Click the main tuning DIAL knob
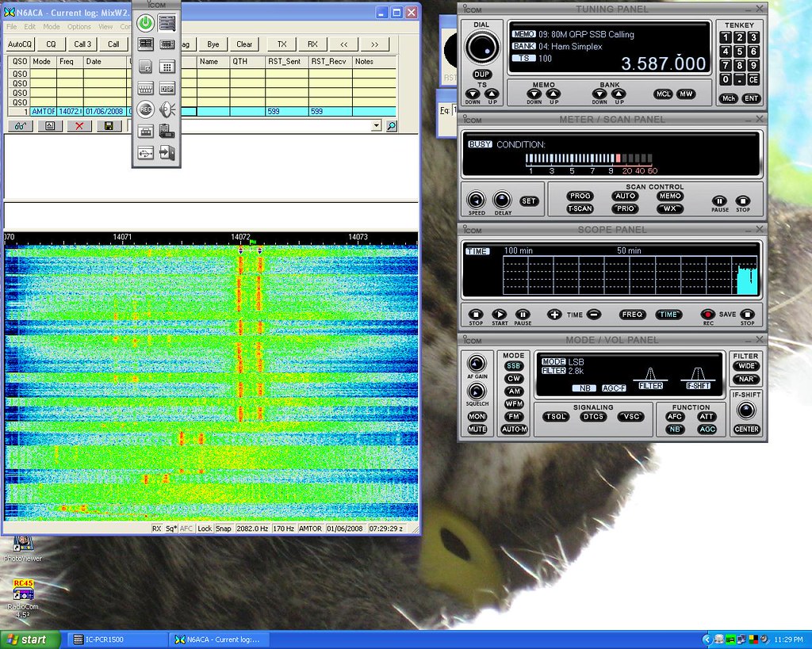 [x=481, y=47]
